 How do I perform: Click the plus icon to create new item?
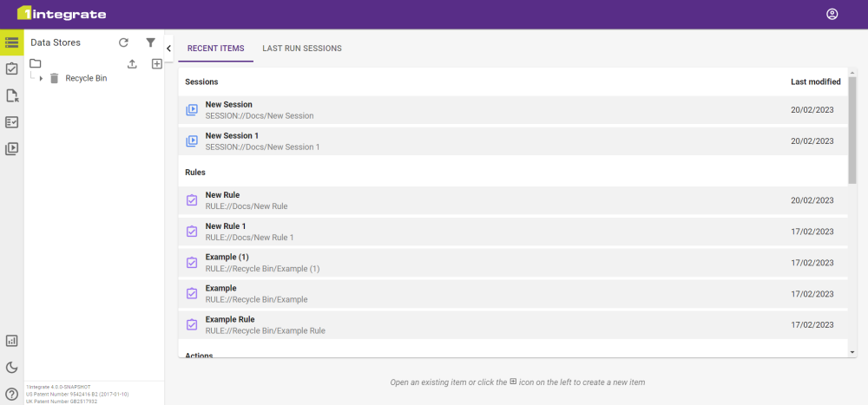coord(156,64)
